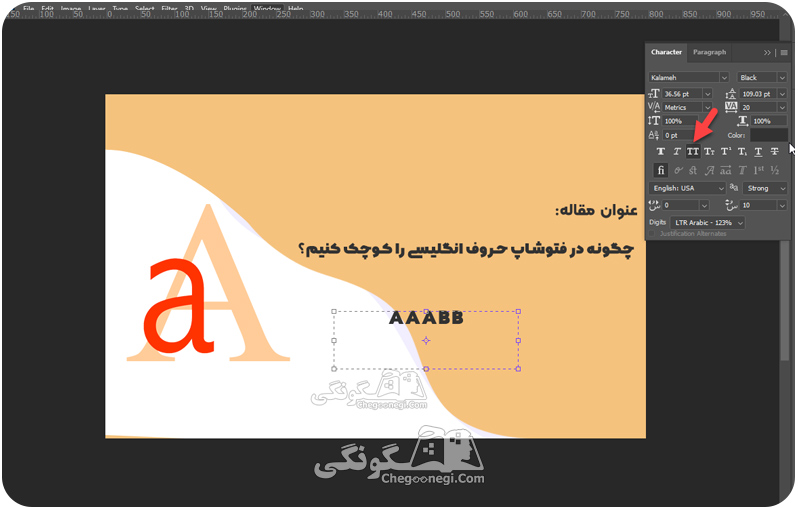Collapse the panel with double-arrow icon
This screenshot has height=508, width=798.
pyautogui.click(x=767, y=52)
